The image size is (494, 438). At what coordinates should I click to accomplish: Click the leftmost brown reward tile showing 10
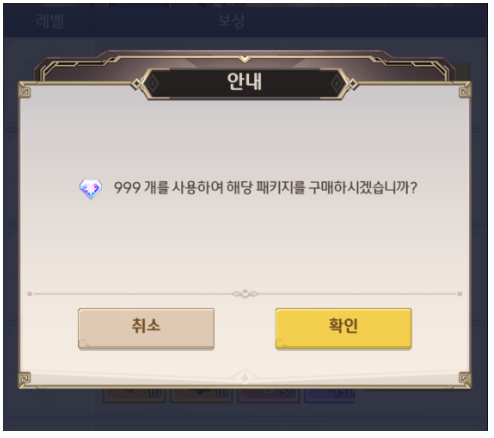pyautogui.click(x=134, y=396)
